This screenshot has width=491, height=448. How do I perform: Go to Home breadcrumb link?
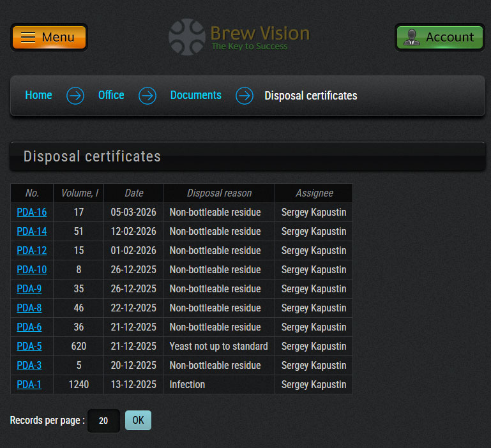[38, 95]
